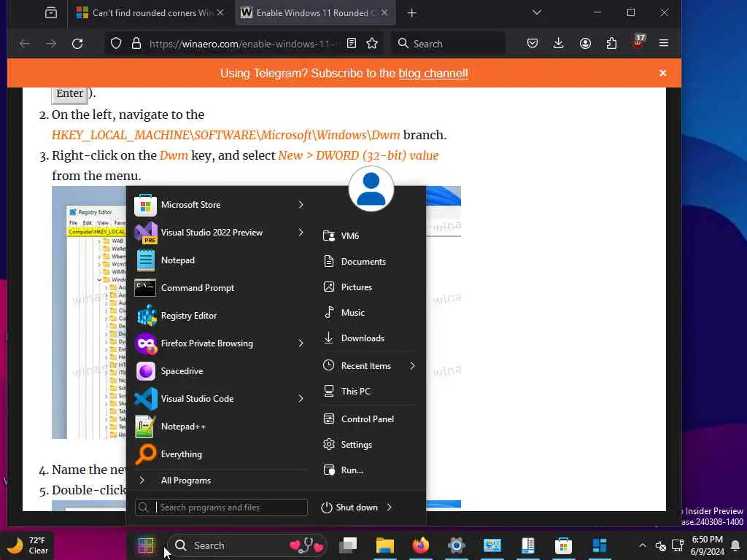Open Shut down options arrow

tap(390, 507)
